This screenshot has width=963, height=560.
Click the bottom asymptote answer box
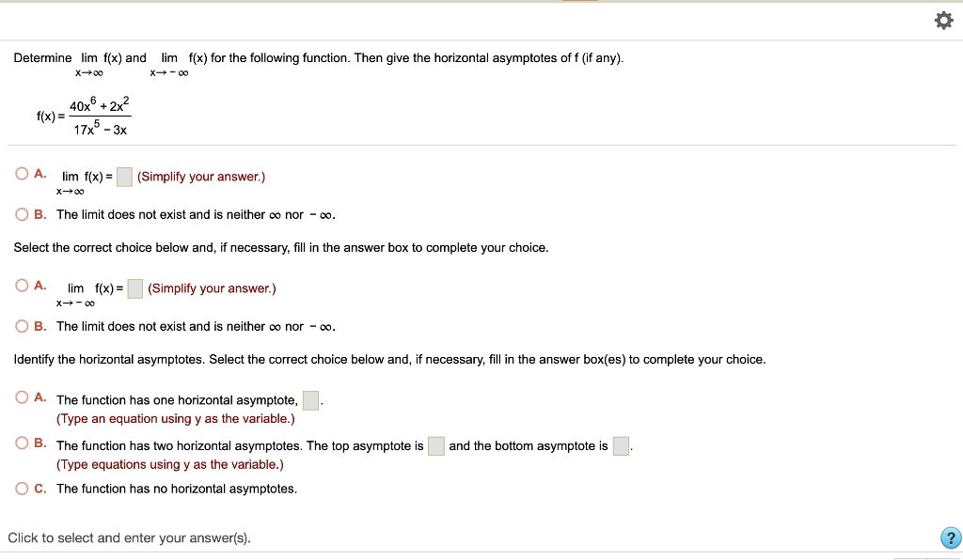pyautogui.click(x=621, y=446)
